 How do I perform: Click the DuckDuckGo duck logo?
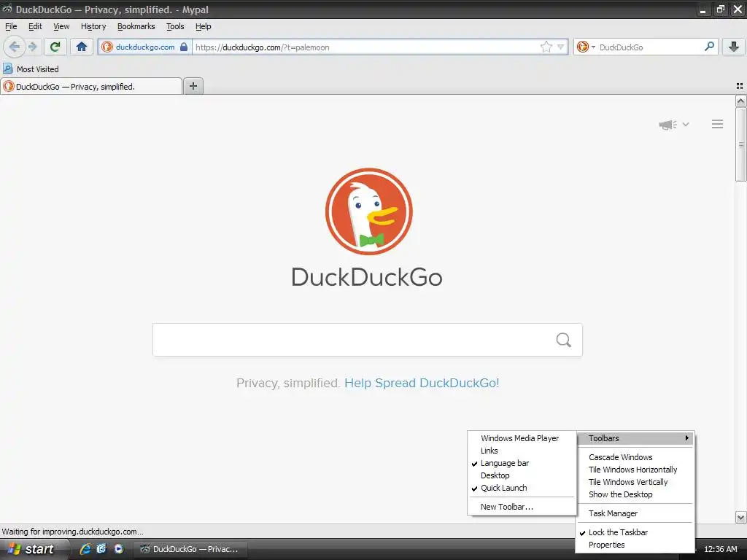point(368,211)
